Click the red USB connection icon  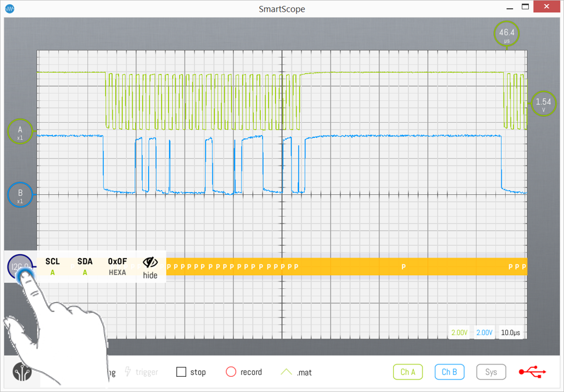[532, 371]
